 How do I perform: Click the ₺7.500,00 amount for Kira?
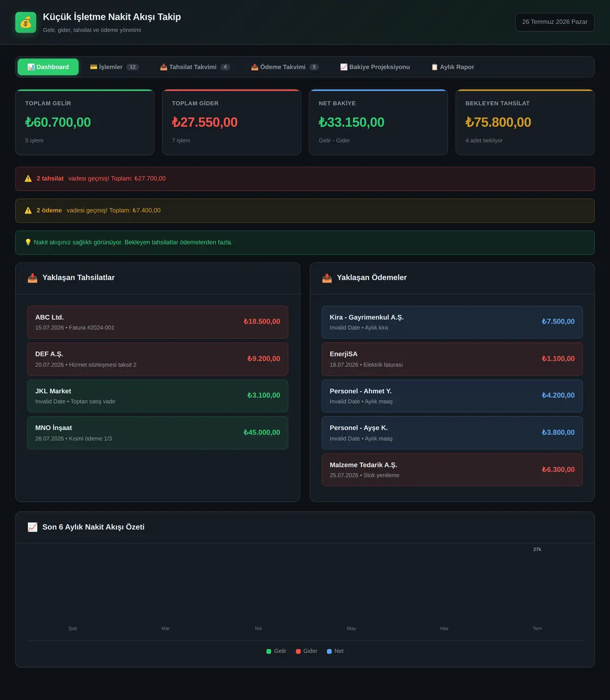click(558, 322)
